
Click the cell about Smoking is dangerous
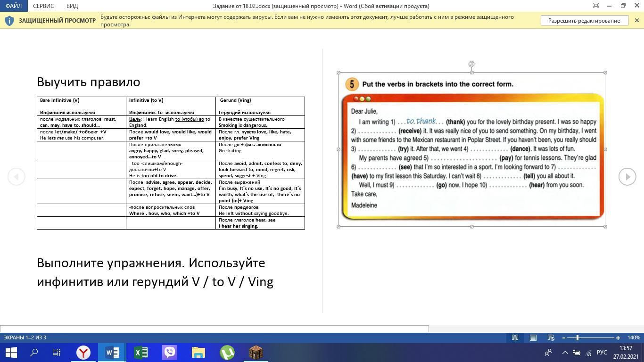coord(260,122)
